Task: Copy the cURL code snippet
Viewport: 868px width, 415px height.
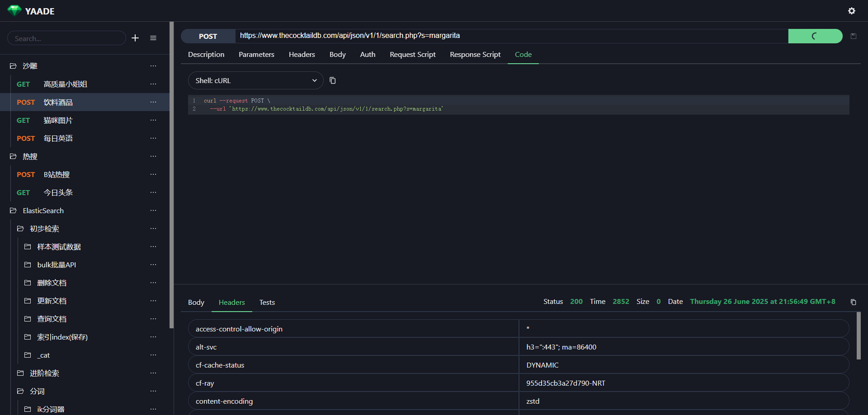Action: point(333,80)
